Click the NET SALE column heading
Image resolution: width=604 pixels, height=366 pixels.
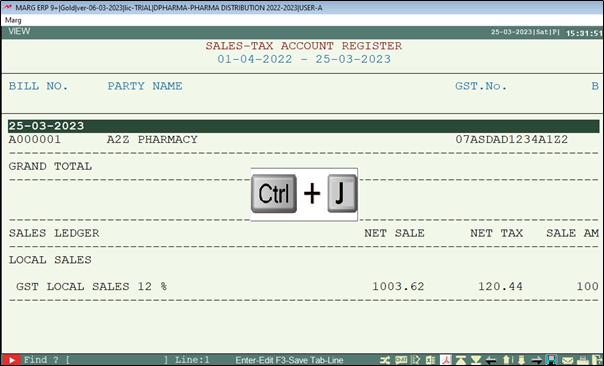click(x=394, y=233)
